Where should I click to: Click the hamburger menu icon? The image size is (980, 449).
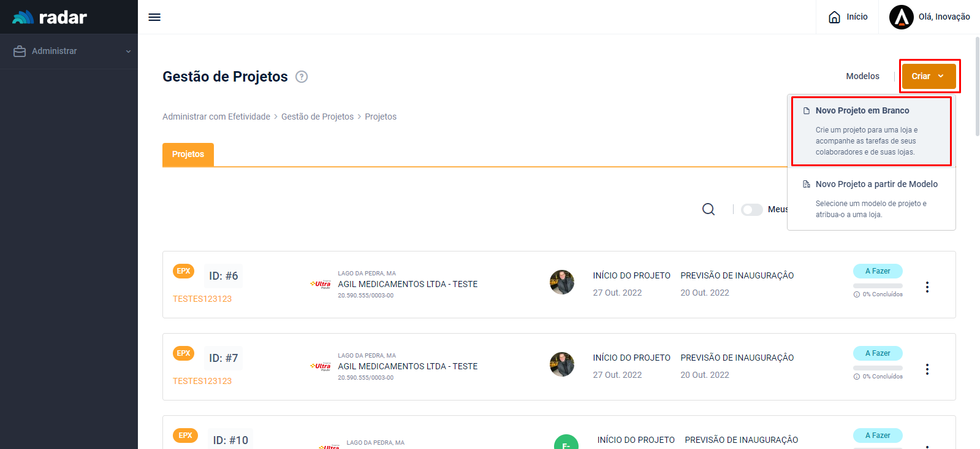point(154,17)
